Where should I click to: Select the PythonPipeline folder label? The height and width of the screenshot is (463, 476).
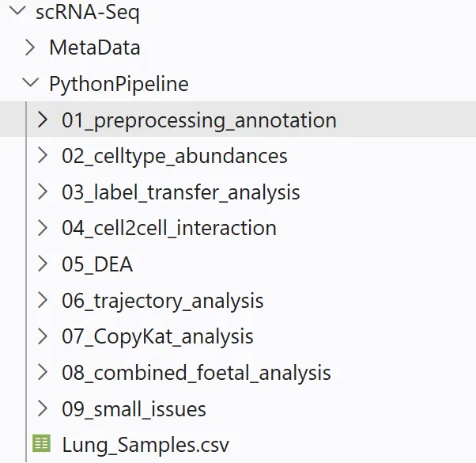(x=119, y=83)
